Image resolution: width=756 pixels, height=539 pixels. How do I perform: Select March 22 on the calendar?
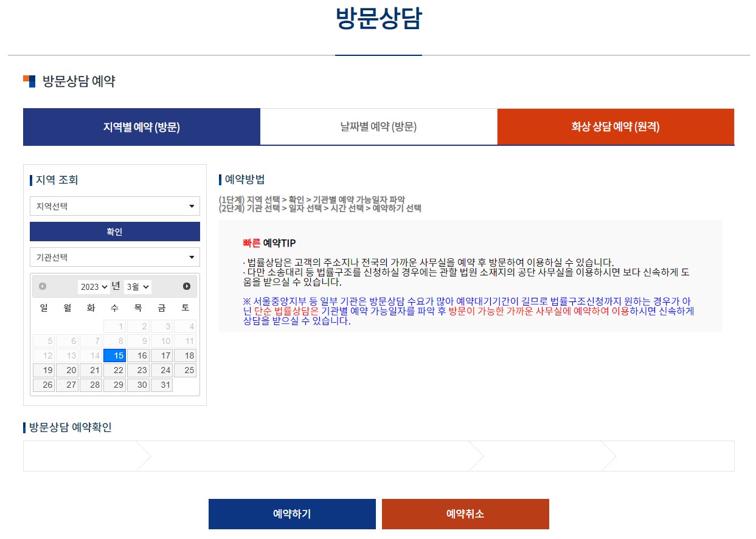point(114,370)
